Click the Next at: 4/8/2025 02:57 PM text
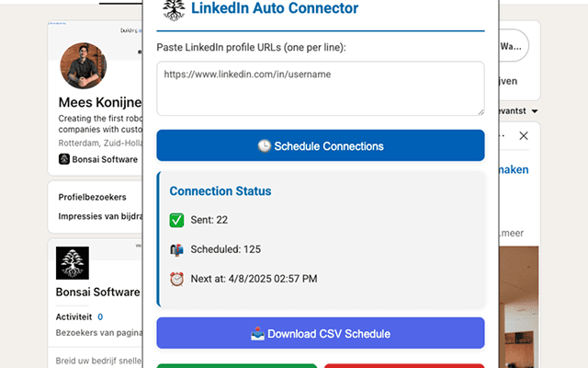This screenshot has height=368, width=588. pos(254,279)
